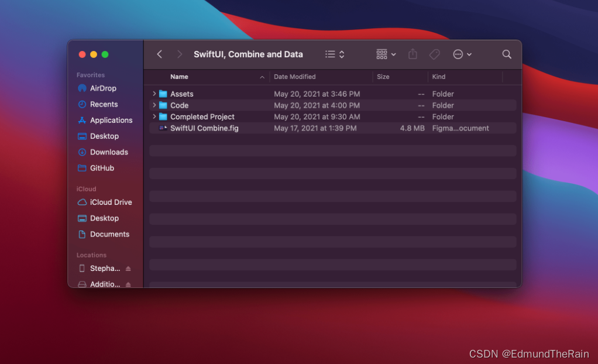This screenshot has height=364, width=598.
Task: Open Finder search magnifier
Action: click(x=507, y=54)
